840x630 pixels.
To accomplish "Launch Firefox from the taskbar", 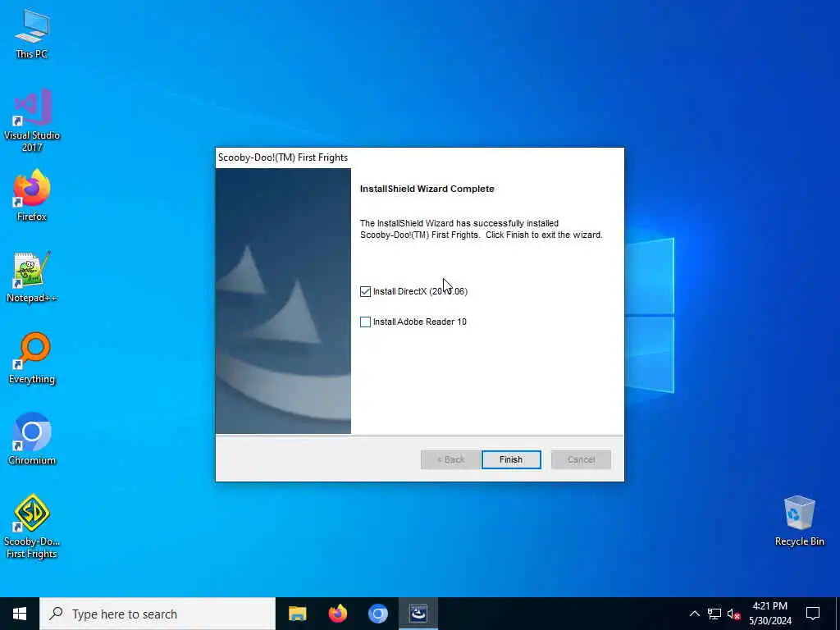I will coord(337,614).
